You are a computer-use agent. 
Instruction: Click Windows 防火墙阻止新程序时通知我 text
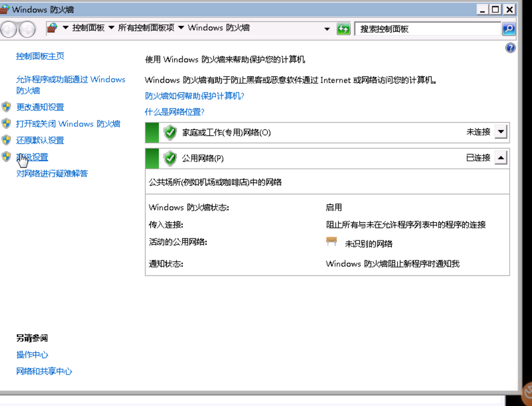pos(393,264)
